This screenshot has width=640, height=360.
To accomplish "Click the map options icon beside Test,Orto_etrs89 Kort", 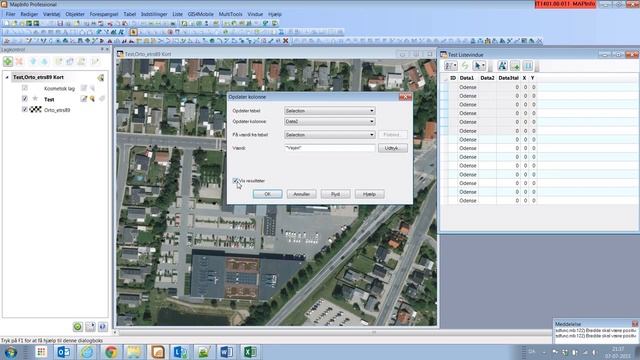I will click(100, 77).
